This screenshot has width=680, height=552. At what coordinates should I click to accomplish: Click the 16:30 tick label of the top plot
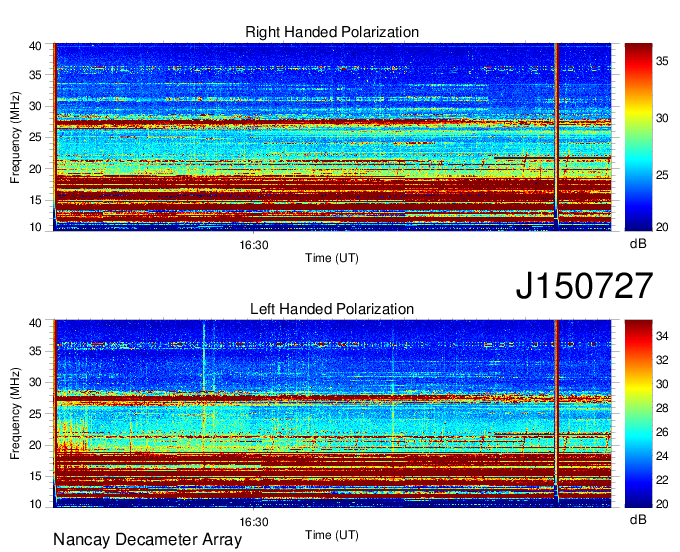[254, 245]
